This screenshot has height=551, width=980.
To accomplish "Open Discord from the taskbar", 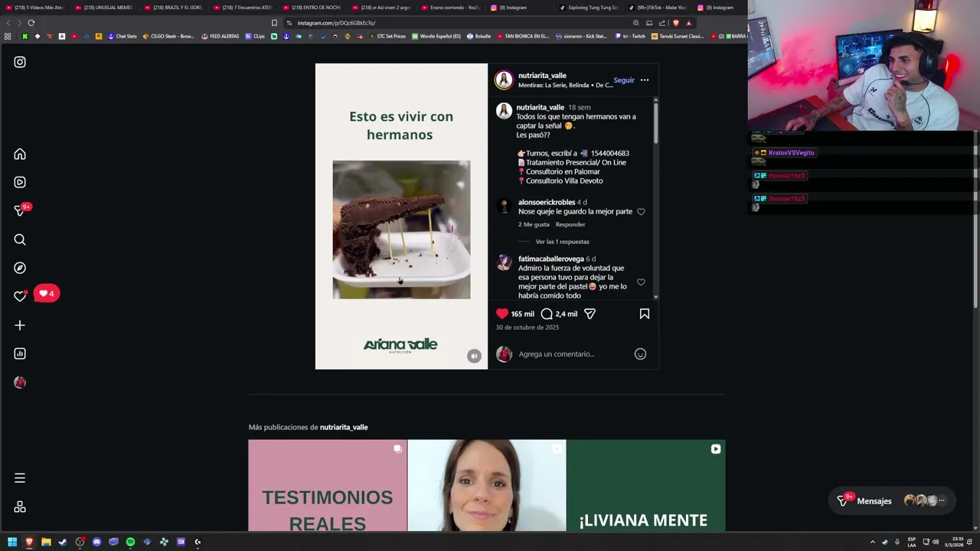I will [x=96, y=542].
